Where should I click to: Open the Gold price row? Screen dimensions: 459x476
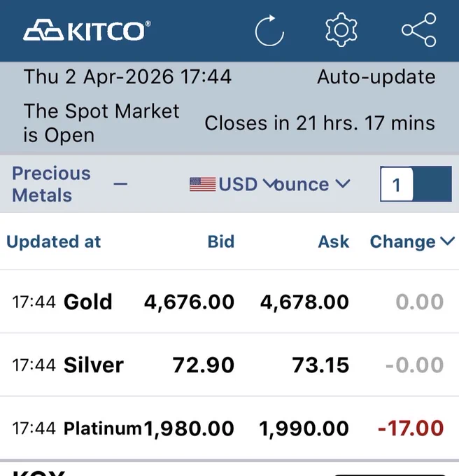[229, 302]
